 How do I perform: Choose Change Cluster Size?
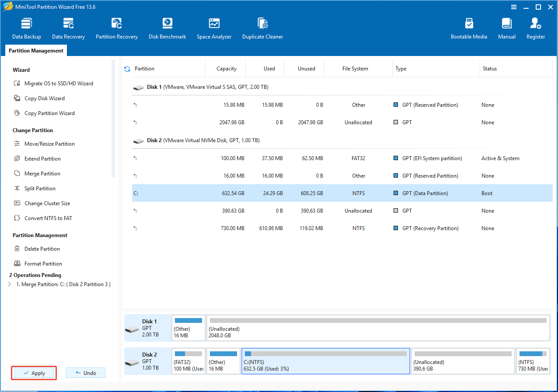42,203
